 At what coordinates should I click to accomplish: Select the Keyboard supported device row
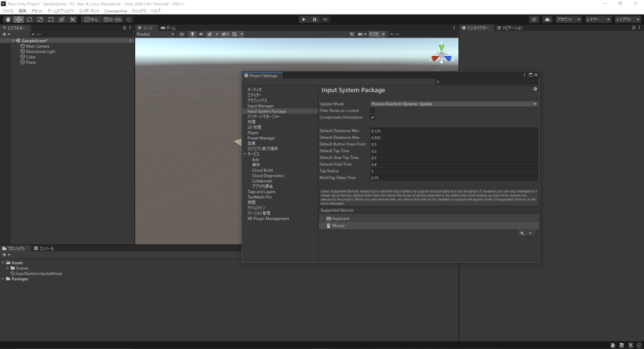[429, 218]
